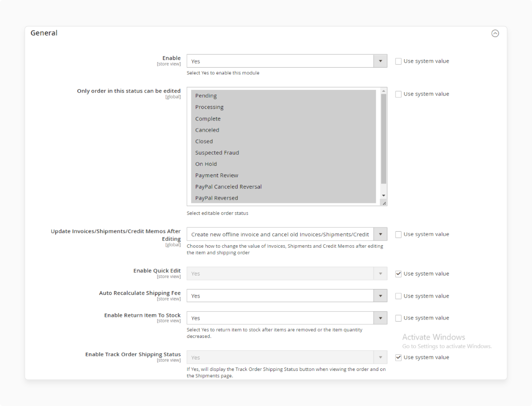Select On Hold in the status list

(x=283, y=164)
